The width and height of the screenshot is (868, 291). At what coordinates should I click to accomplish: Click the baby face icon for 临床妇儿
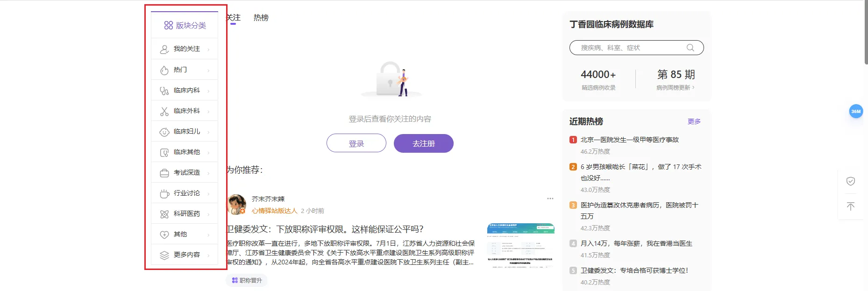(x=164, y=132)
